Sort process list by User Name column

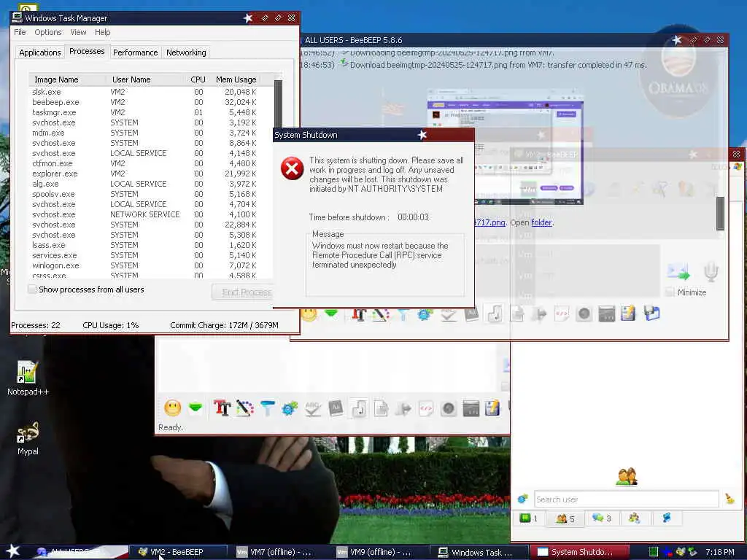pos(145,79)
